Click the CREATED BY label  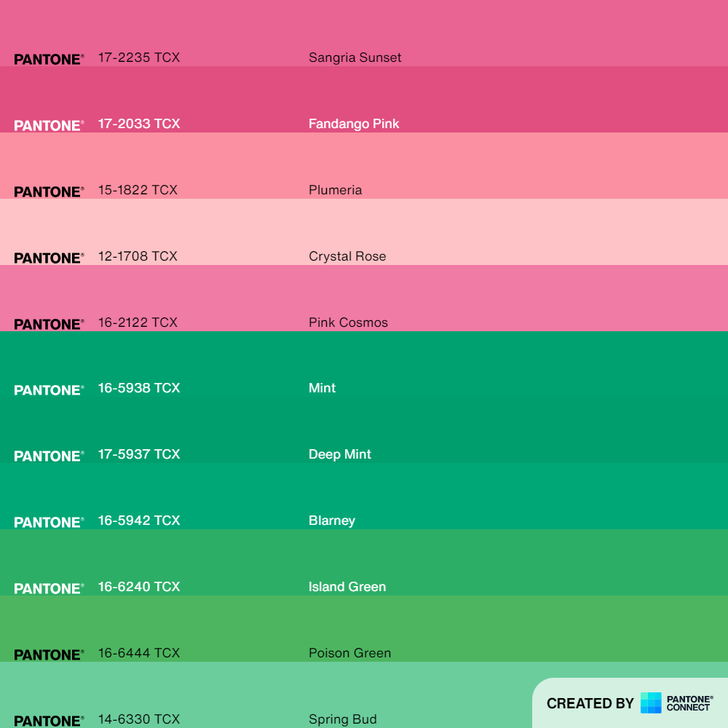590,703
